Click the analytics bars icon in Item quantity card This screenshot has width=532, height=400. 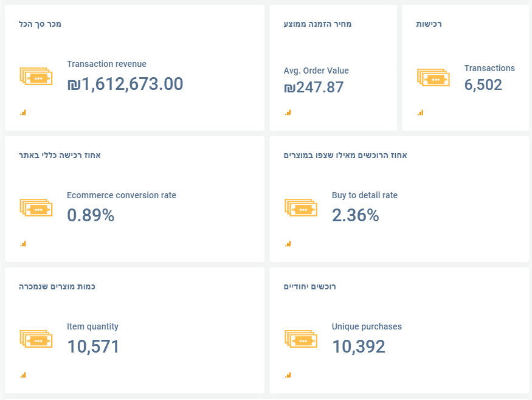pyautogui.click(x=23, y=375)
